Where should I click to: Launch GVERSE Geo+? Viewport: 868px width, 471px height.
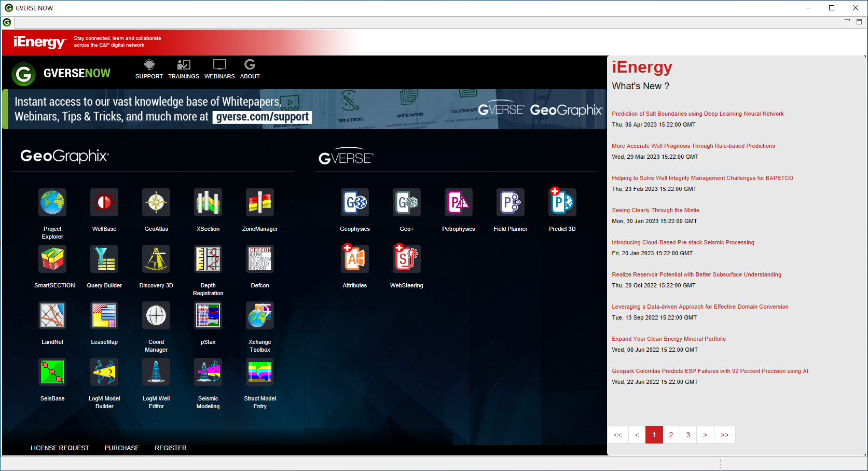pyautogui.click(x=407, y=202)
